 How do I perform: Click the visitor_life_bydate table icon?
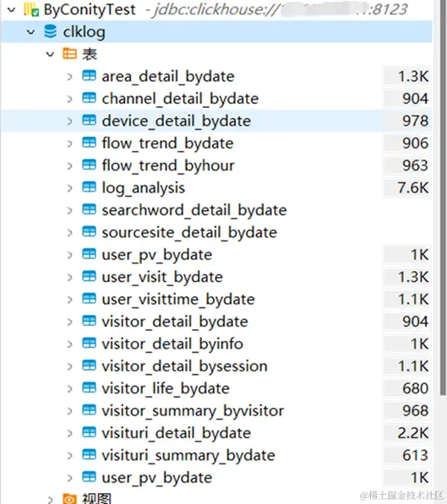(x=89, y=387)
